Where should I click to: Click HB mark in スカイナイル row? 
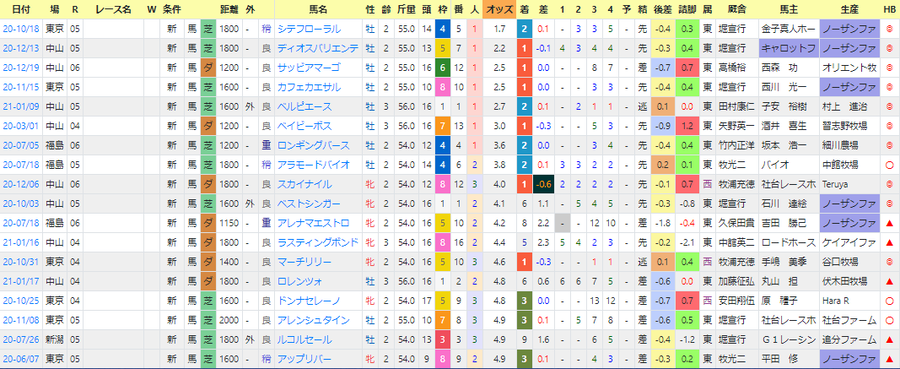889,184
